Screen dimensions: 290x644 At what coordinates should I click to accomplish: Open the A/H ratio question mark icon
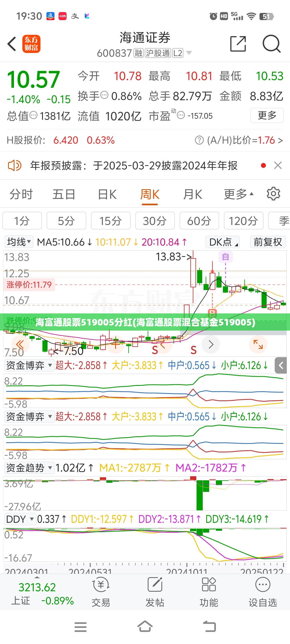pyautogui.click(x=199, y=140)
